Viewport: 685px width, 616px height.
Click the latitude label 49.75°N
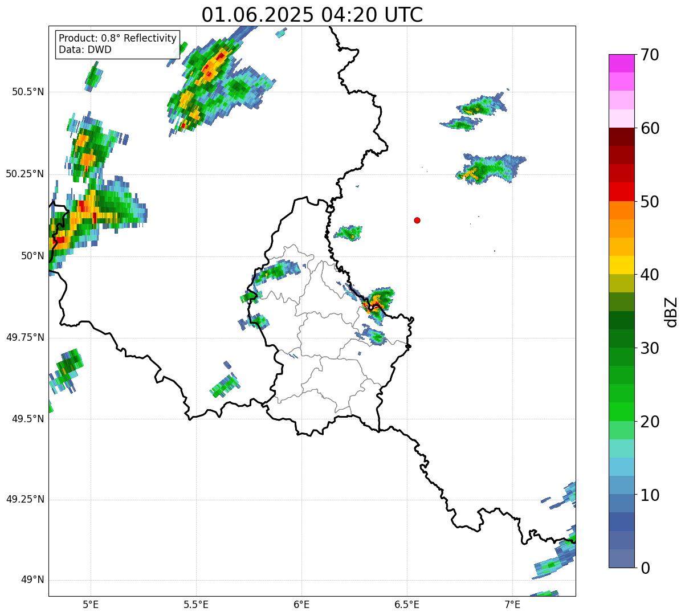25,337
